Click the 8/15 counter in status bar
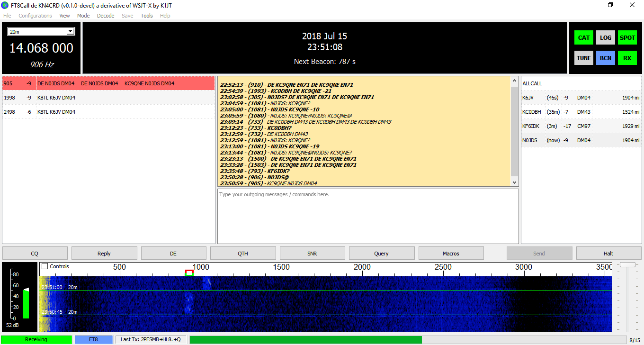 [634, 340]
